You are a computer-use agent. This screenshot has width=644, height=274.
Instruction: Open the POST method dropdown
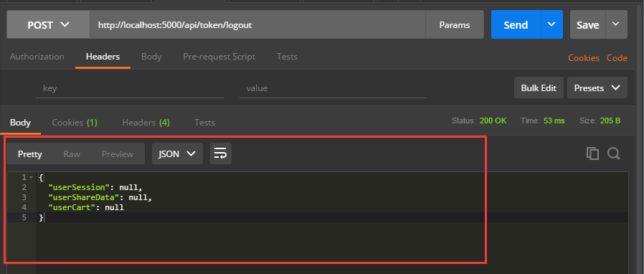(49, 24)
